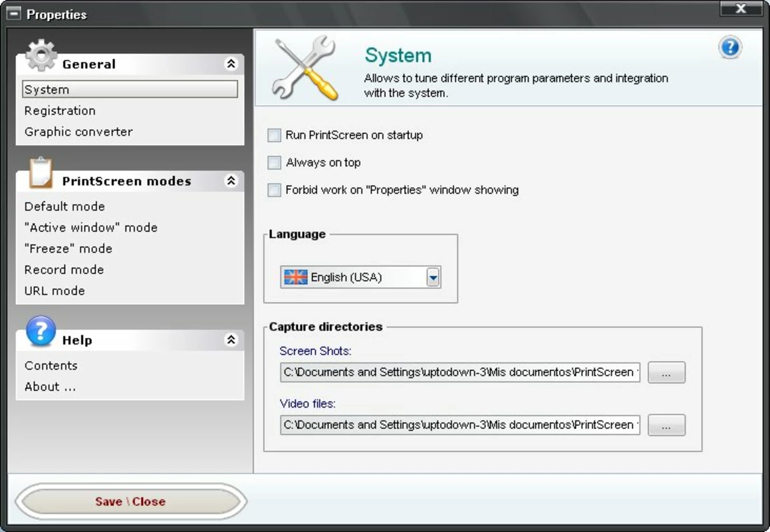Click the wrench and screwdriver System icon
This screenshot has height=532, width=770.
point(305,68)
